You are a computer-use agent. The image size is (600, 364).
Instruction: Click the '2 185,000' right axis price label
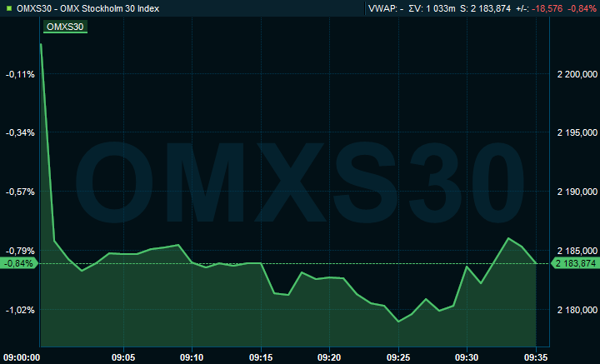(577, 251)
